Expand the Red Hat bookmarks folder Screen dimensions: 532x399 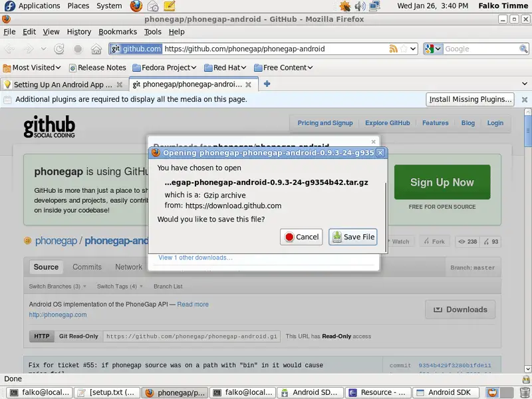pos(225,68)
